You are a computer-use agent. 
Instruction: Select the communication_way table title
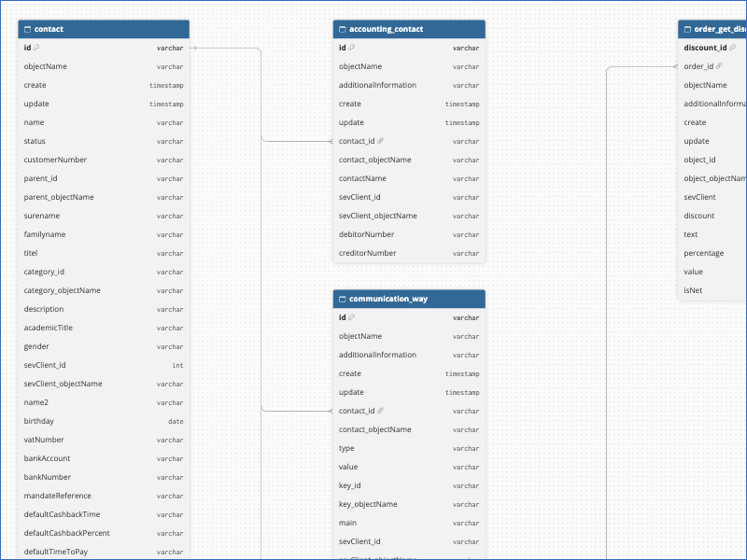pos(388,299)
